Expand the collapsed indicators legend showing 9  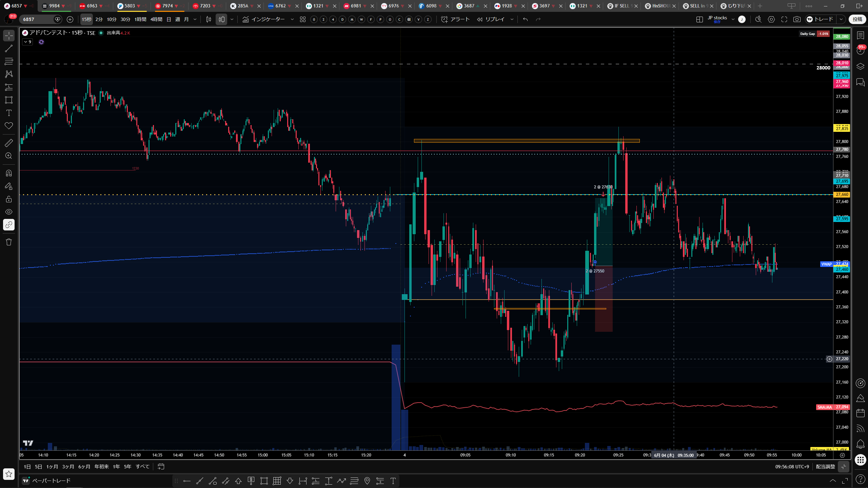(x=27, y=42)
